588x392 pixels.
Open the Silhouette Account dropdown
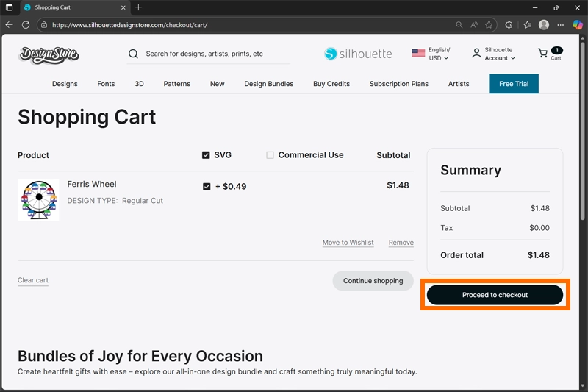pos(494,54)
